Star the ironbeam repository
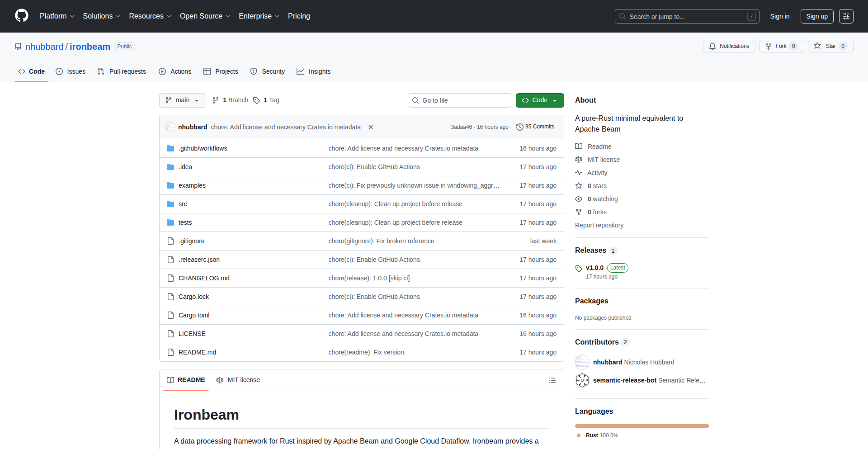Screen dimensions: 868x449 830,46
